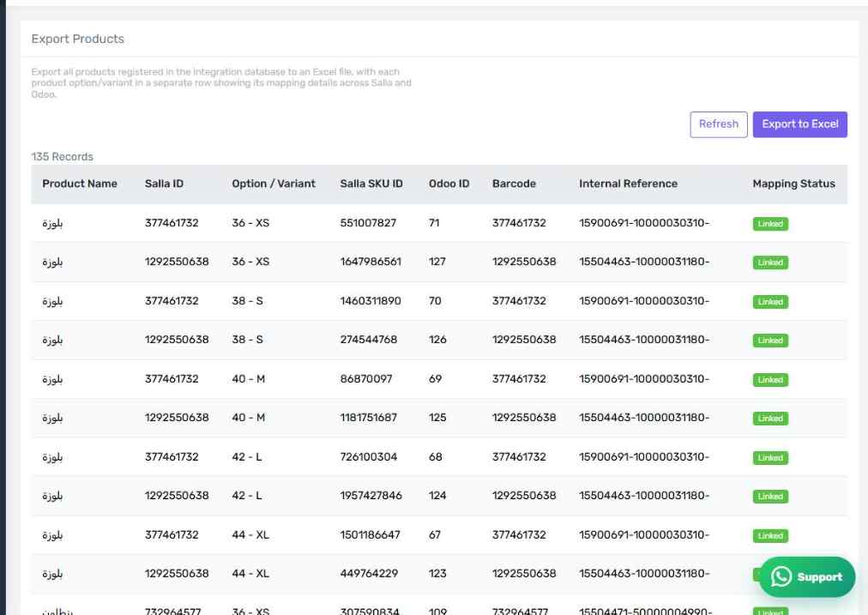Open the WhatsApp Support chat button
868x615 pixels.
[x=807, y=576]
